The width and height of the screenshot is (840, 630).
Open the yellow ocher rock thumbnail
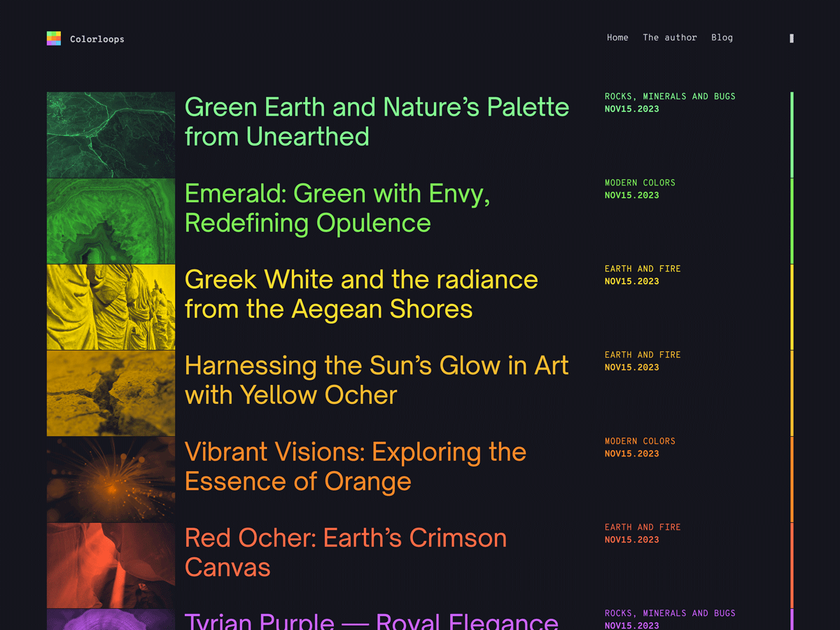pos(111,393)
